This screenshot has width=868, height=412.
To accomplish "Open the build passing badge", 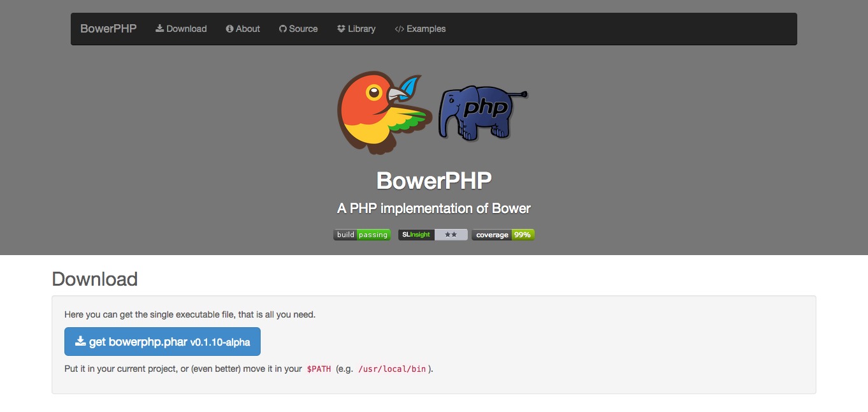I will [362, 235].
